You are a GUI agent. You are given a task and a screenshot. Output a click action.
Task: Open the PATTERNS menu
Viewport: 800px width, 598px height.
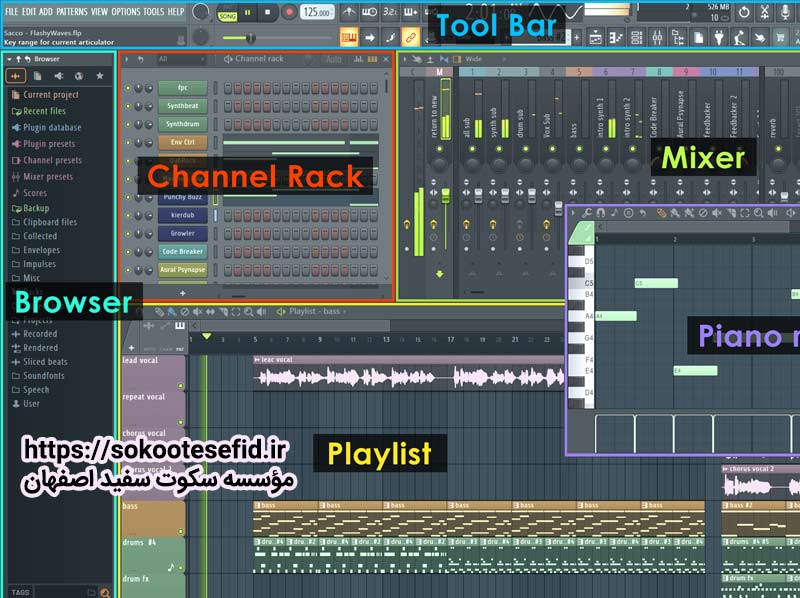(71, 11)
